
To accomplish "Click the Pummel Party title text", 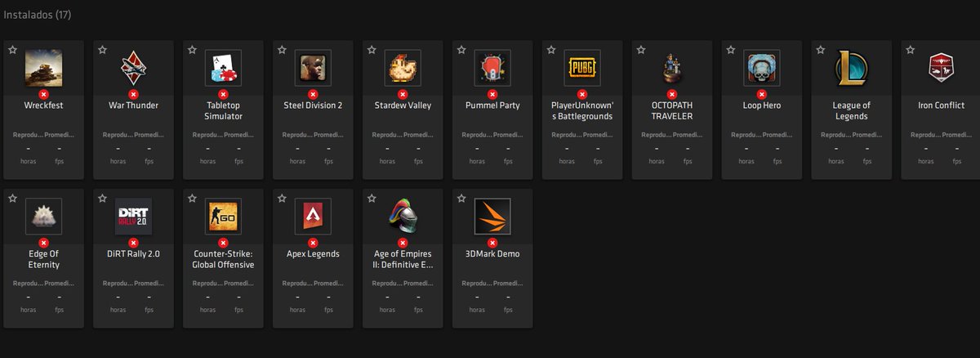I will point(492,105).
